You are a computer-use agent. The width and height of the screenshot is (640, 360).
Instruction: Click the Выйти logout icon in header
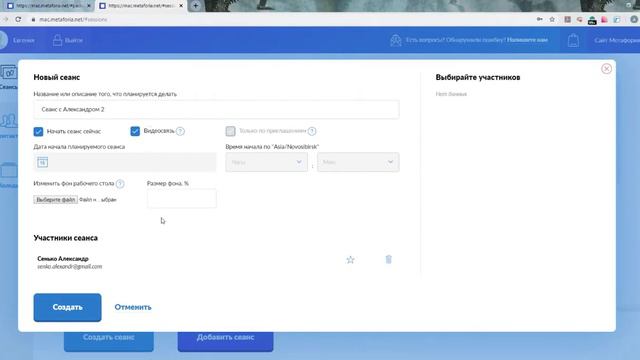[58, 40]
